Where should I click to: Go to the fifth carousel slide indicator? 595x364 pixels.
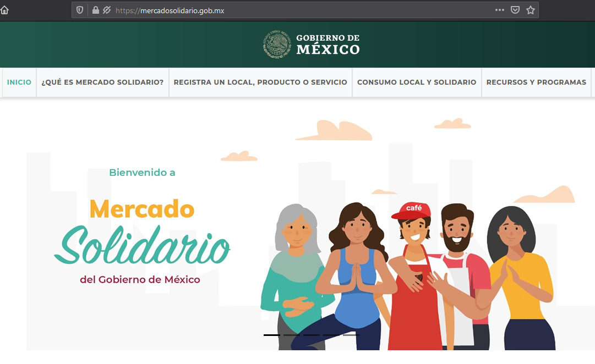[x=351, y=334]
